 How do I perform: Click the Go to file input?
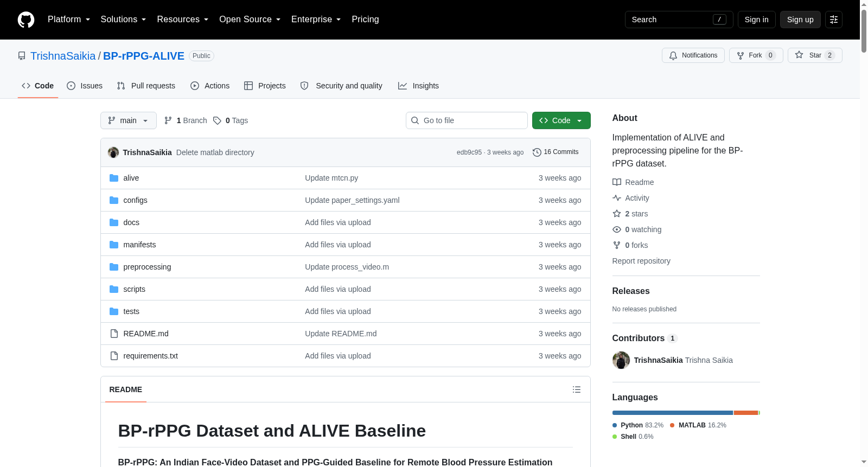pos(467,120)
